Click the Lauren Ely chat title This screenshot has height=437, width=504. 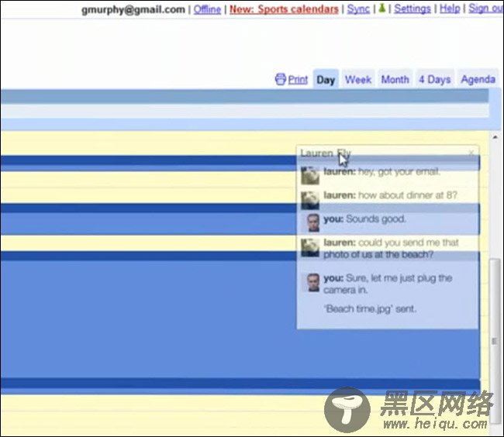[x=326, y=153]
